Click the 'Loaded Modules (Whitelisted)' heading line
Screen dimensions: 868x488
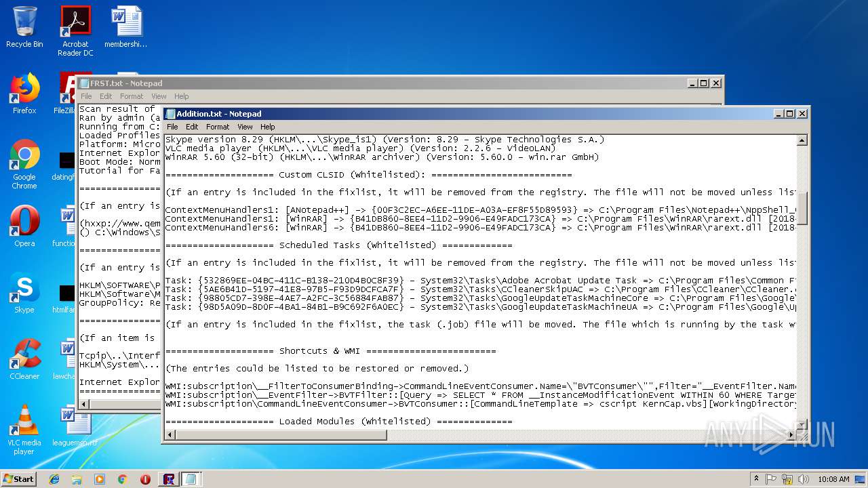(x=339, y=422)
